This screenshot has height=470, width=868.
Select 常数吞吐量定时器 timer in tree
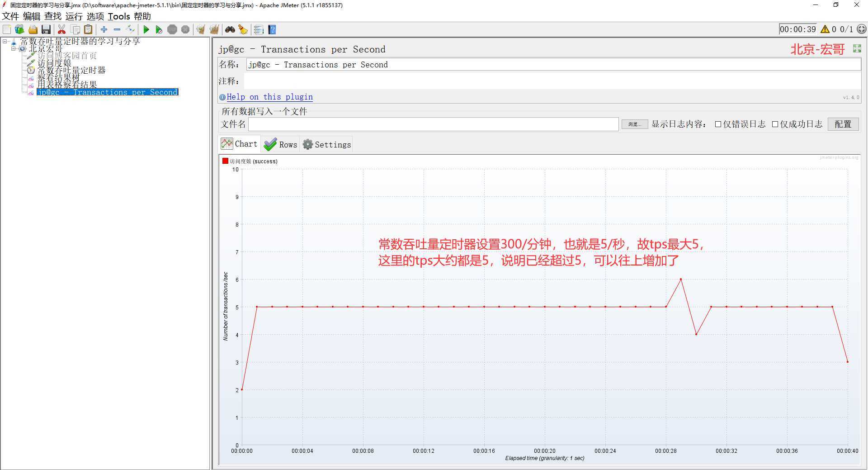coord(71,70)
